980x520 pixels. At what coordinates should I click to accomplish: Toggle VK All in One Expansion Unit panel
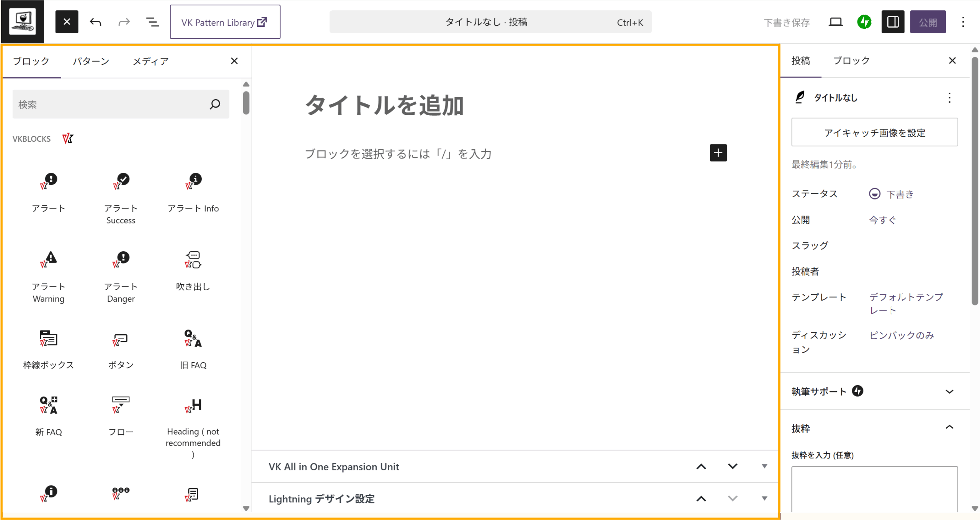pos(764,466)
